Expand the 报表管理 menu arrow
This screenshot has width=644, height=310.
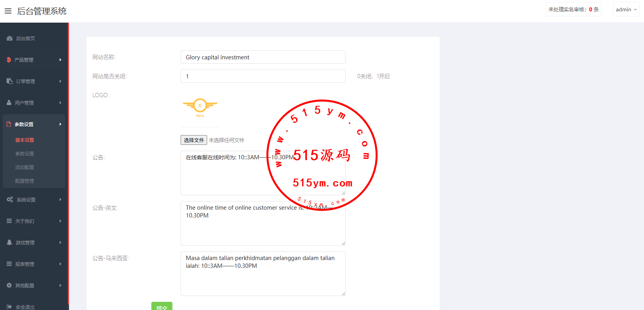click(60, 264)
